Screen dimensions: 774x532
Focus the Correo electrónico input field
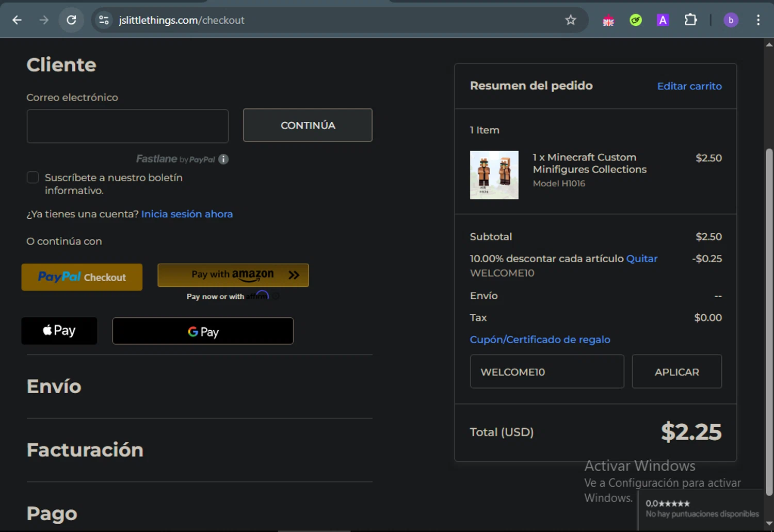(x=127, y=126)
